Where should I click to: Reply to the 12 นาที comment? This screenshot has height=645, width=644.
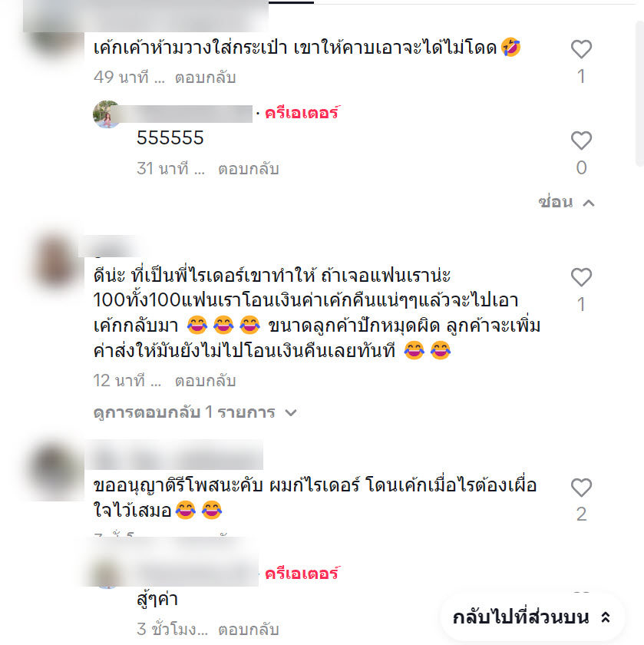coord(205,381)
